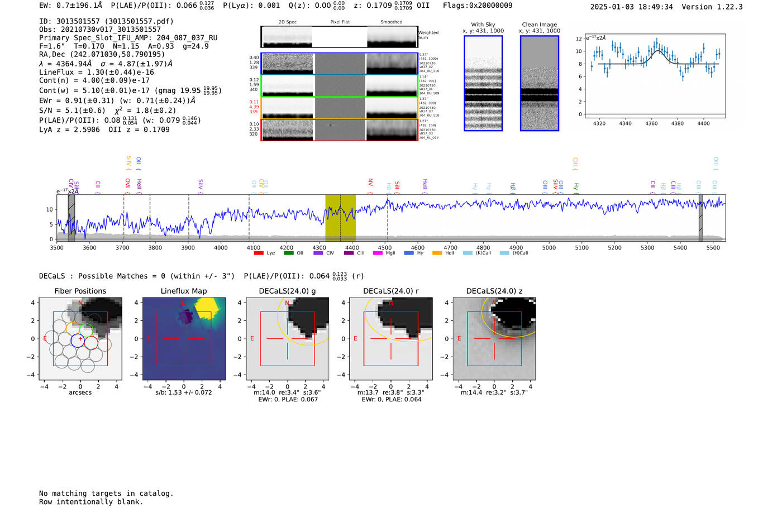The height and width of the screenshot is (532, 782).
Task: Click the 'Obs: 20210730v017_3013501557' text
Action: (100, 30)
